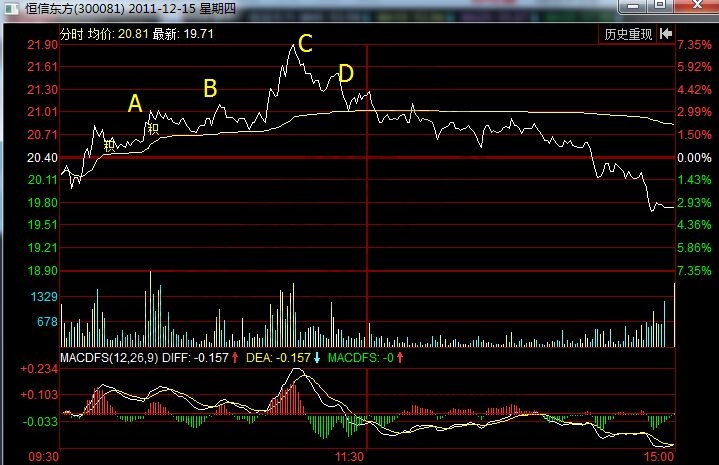Click the 均价 average price label
Screen dimensions: 719x465
pos(98,33)
